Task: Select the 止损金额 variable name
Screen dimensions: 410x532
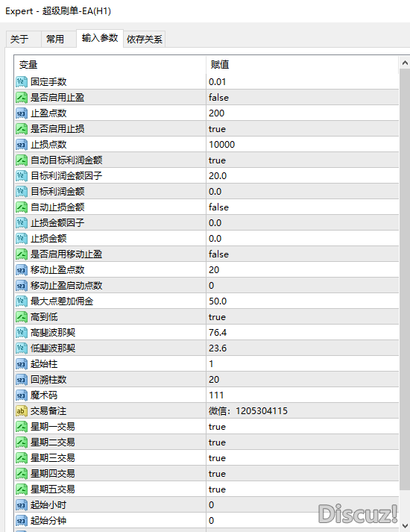Action: 48,239
